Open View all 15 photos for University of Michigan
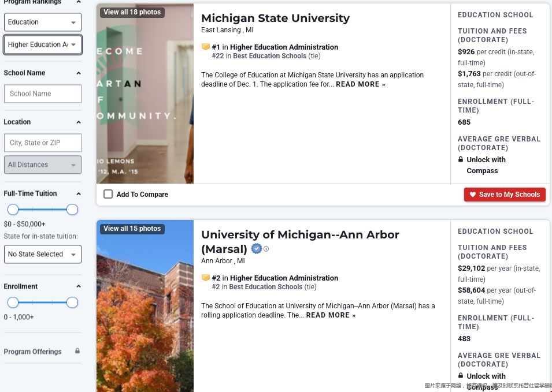Viewport: 552px width, 392px height. click(x=132, y=229)
